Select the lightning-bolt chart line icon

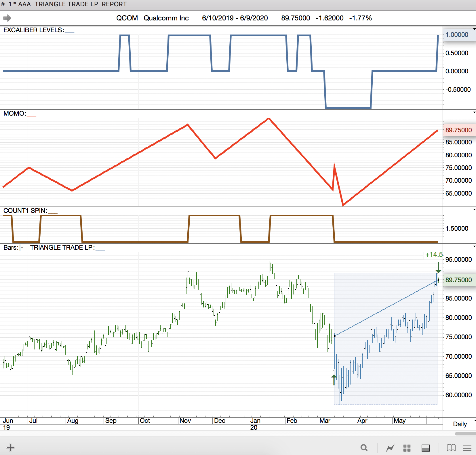click(390, 448)
